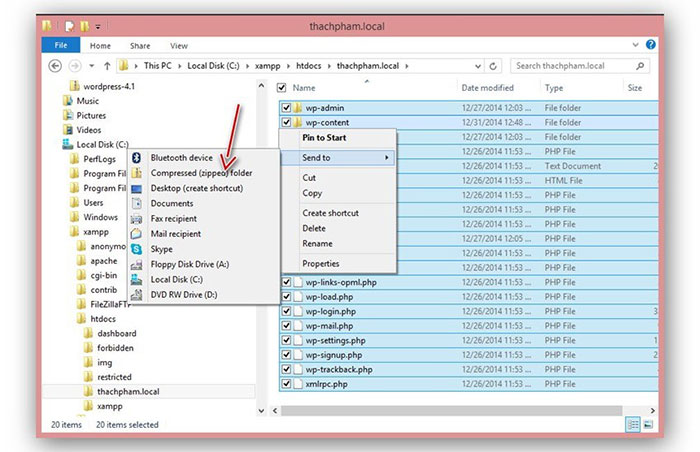The height and width of the screenshot is (452, 700).
Task: Uncheck the wp-admin checkbox
Action: tap(286, 108)
